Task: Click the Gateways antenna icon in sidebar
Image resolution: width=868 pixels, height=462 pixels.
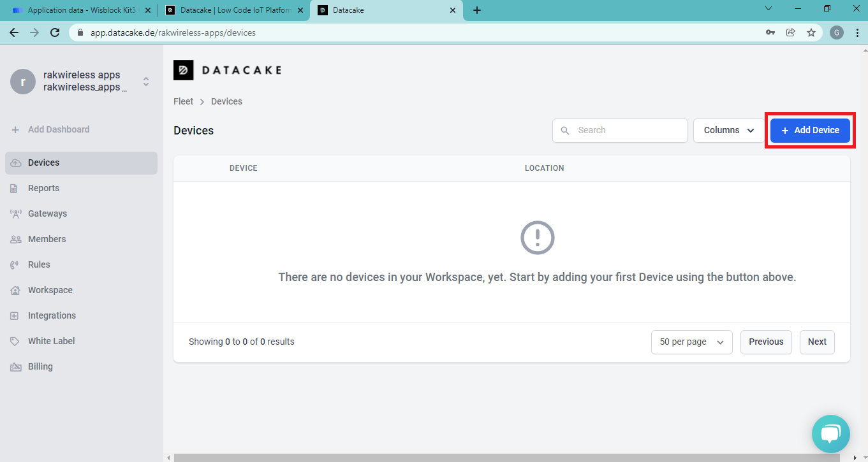Action: [x=16, y=214]
